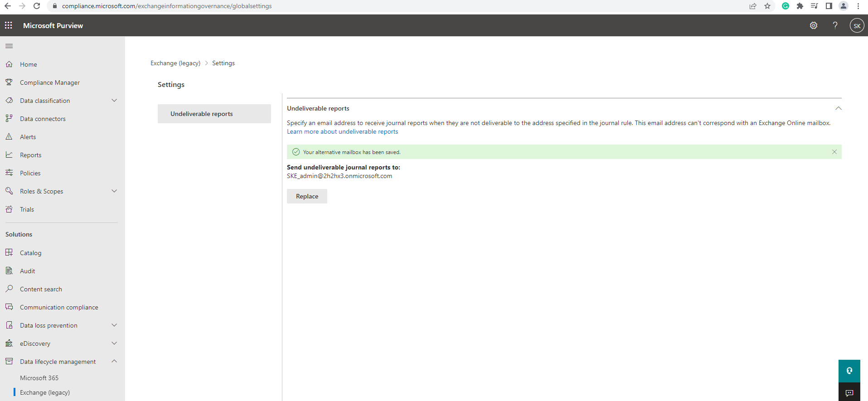Collapse Data lifecycle management section
Screen dimensions: 868x401
pyautogui.click(x=114, y=361)
